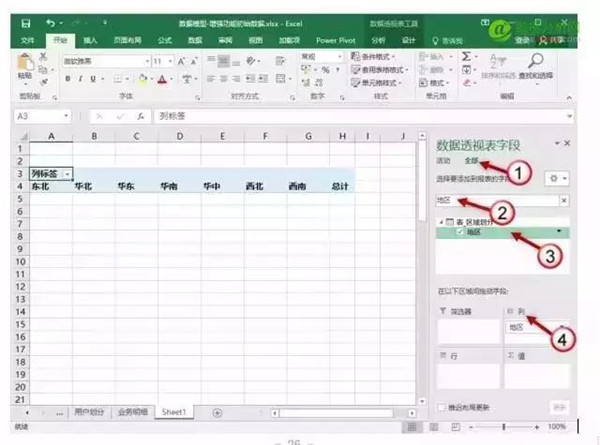The image size is (600, 445).
Task: Open the number format dropdown
Action: click(339, 57)
